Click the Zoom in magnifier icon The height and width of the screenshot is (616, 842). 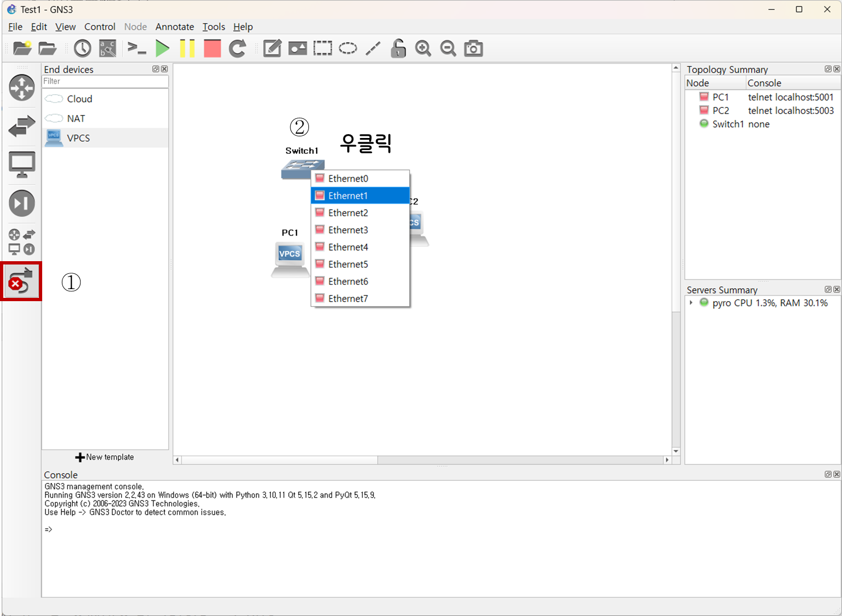(x=423, y=48)
